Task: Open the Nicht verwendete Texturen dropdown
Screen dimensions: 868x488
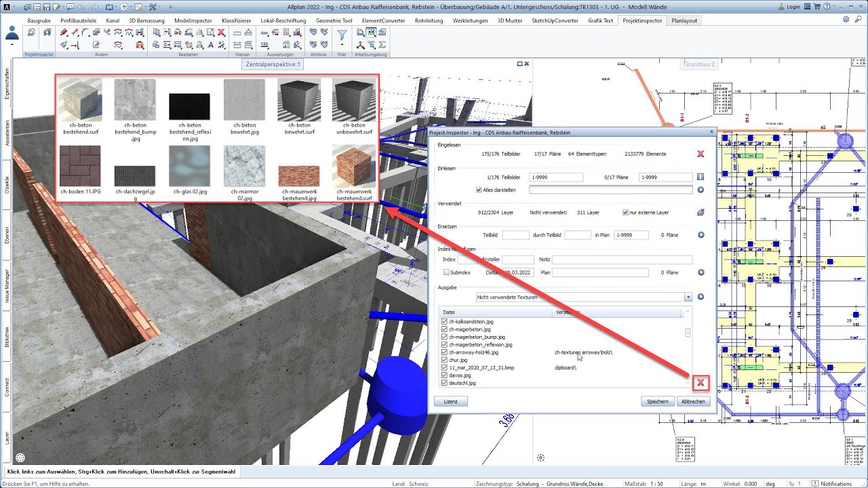Action: [688, 297]
